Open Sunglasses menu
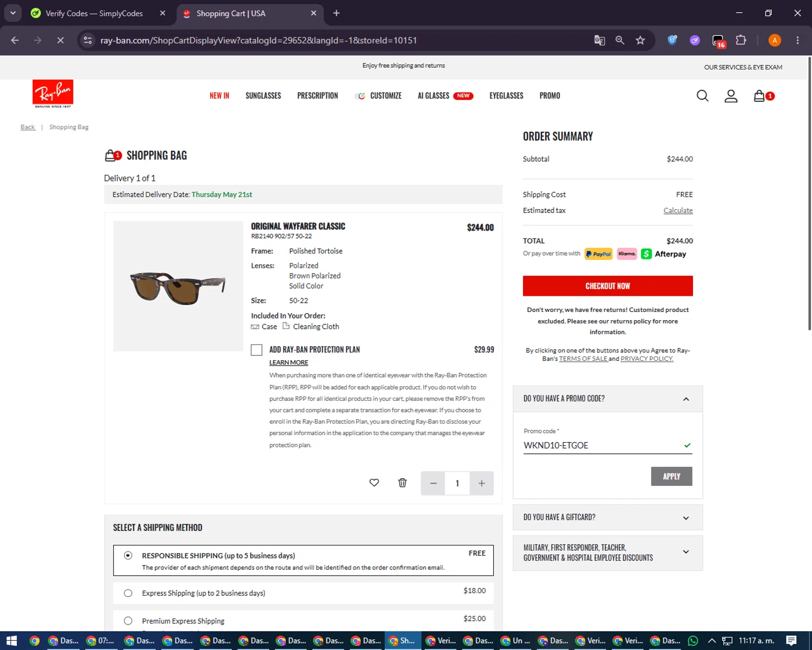 click(x=263, y=95)
